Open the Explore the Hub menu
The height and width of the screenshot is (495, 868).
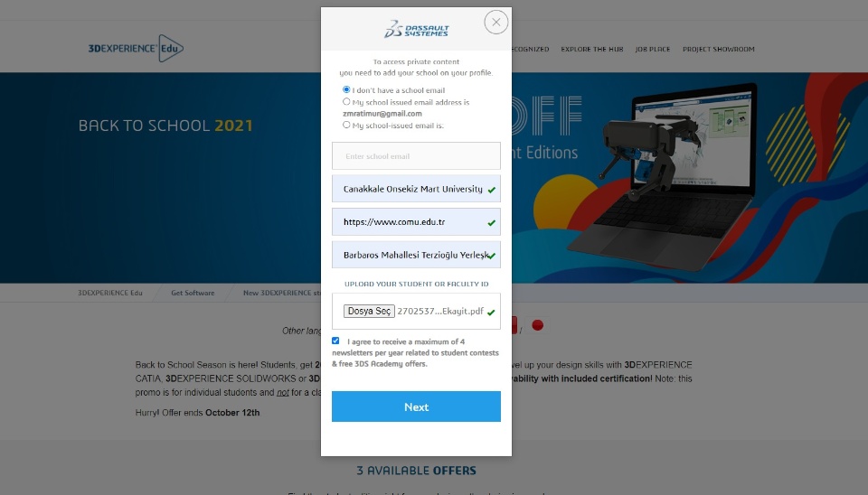coord(591,49)
